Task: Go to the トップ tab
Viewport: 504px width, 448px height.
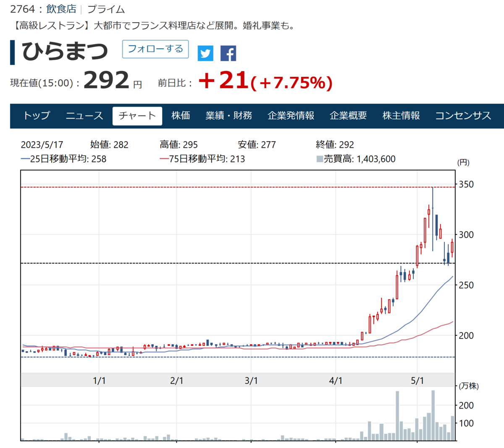Action: [37, 115]
